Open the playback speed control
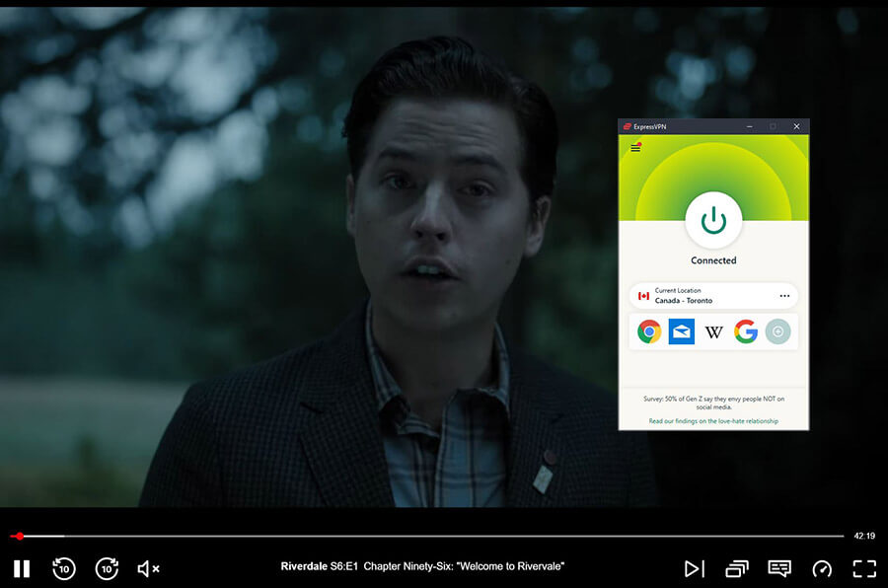 pos(822,568)
